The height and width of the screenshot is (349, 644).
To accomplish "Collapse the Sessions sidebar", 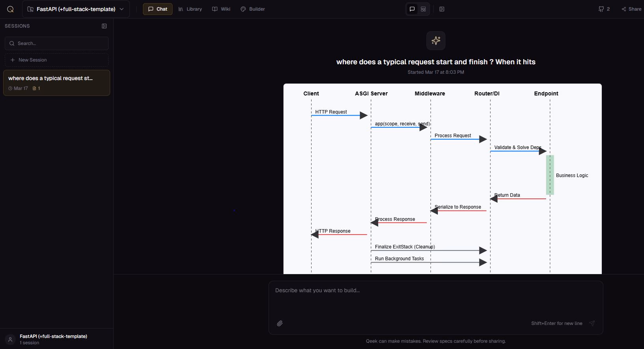I will coord(104,26).
